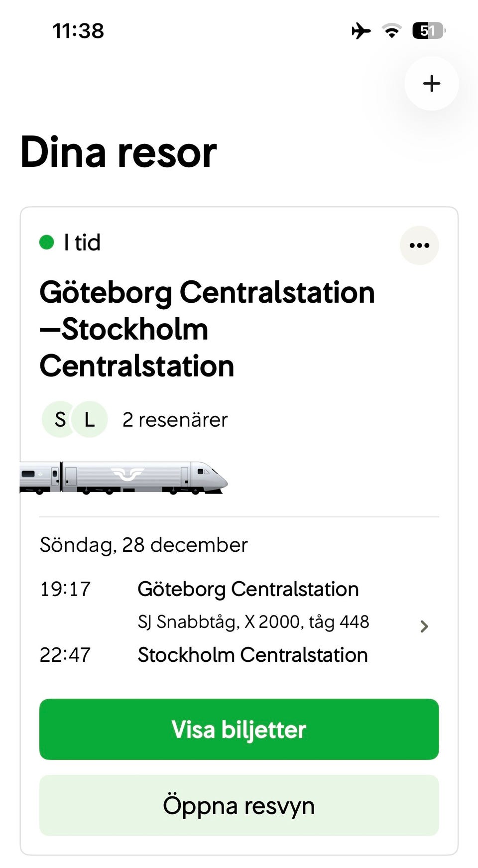This screenshot has height=868, width=478.
Task: Tap the S traveler avatar
Action: tap(60, 419)
